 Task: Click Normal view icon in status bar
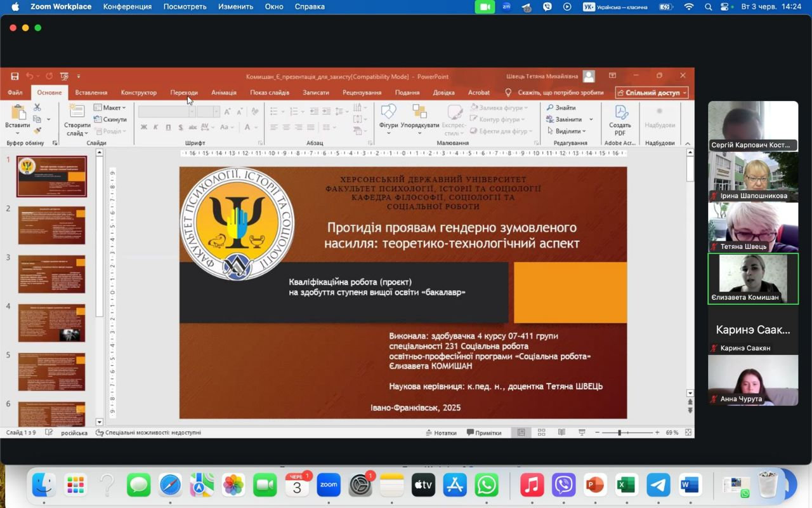[521, 432]
